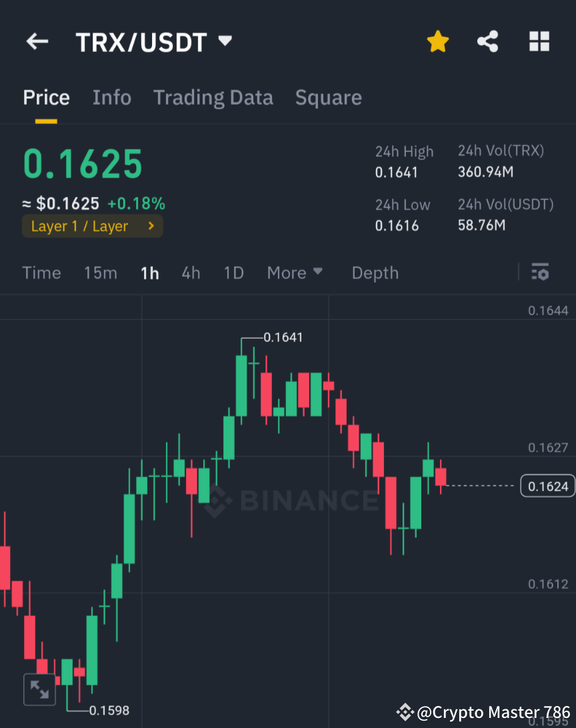576x728 pixels.
Task: Click the current price label 0.1624
Action: 547,486
